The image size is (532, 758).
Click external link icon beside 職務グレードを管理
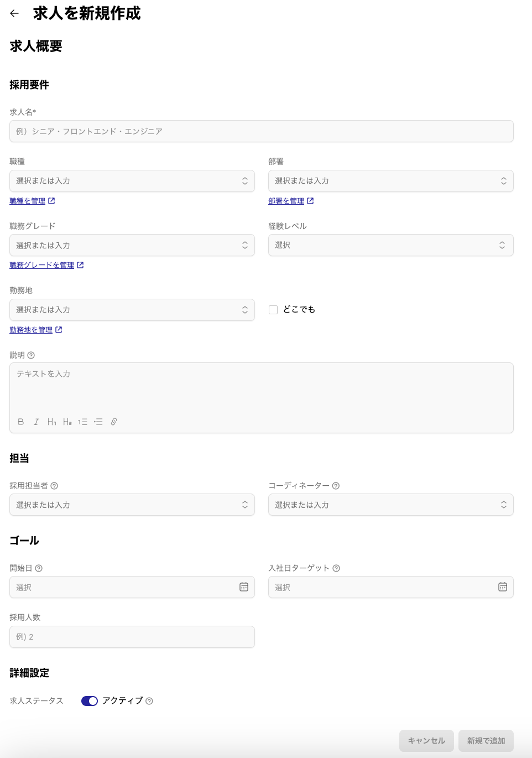80,265
